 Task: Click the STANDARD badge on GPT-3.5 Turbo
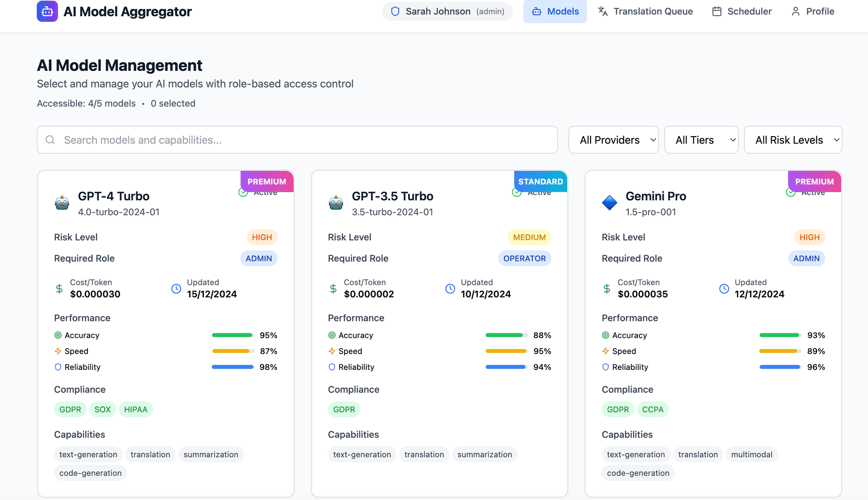tap(541, 181)
